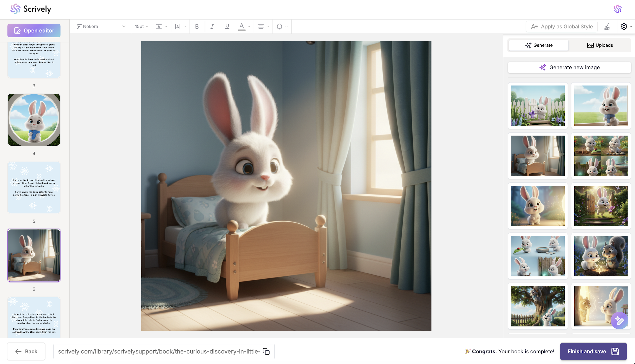Expand the 15pt font size dropdown

tap(142, 26)
